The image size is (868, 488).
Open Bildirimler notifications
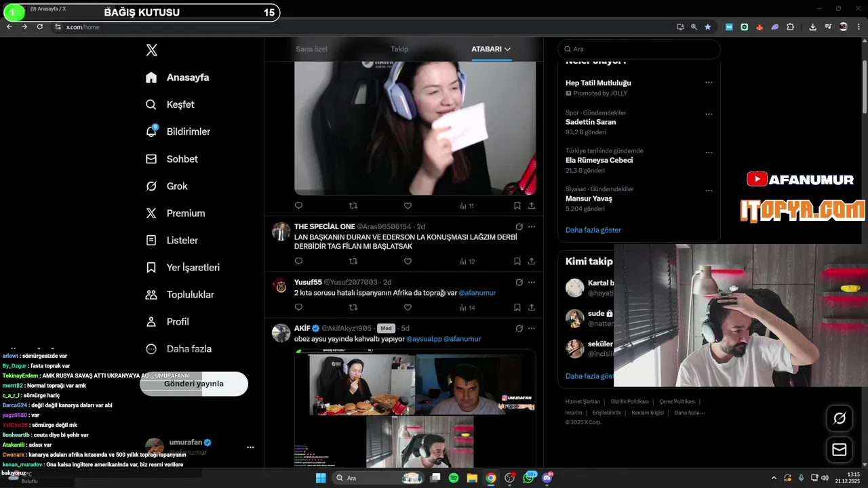tap(178, 131)
